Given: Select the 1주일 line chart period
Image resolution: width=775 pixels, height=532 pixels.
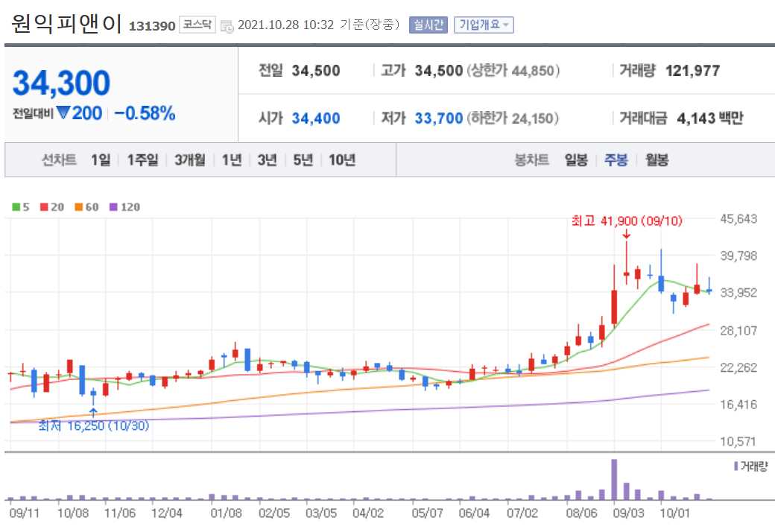Looking at the screenshot, I should (142, 159).
